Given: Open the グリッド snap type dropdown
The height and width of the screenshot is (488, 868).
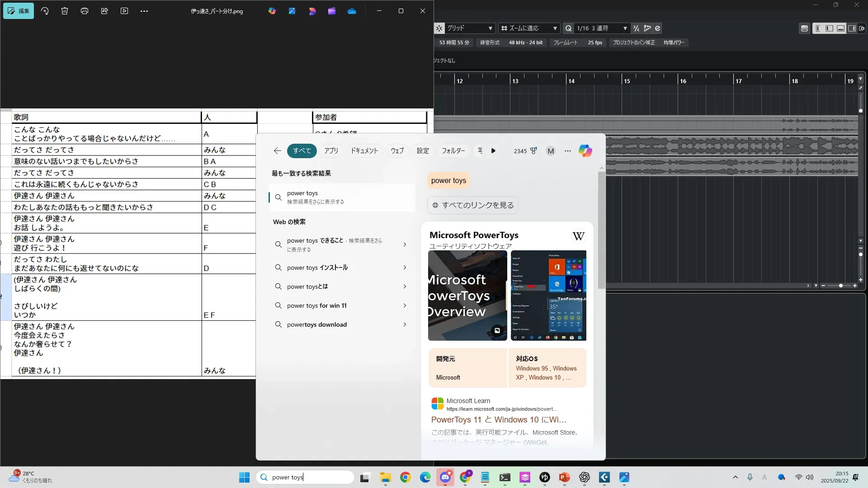Looking at the screenshot, I should [x=470, y=28].
